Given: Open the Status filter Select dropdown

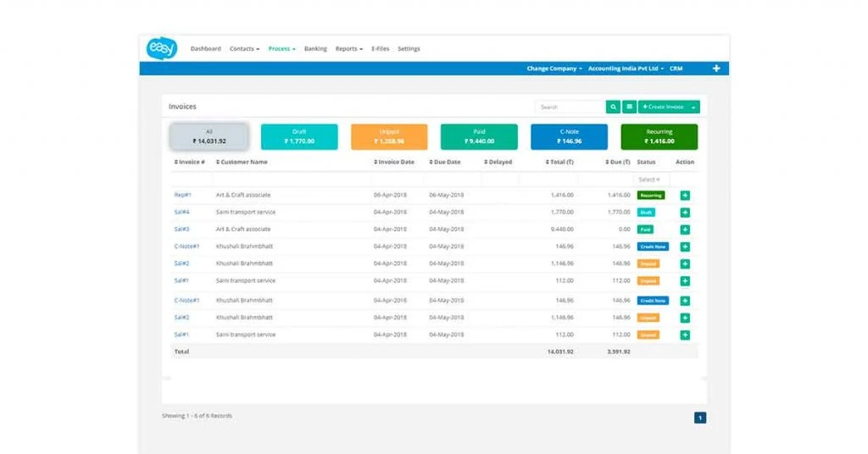Looking at the screenshot, I should coord(650,180).
